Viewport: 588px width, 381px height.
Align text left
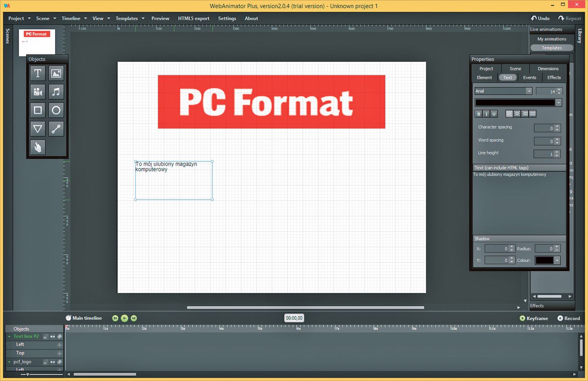click(x=509, y=114)
